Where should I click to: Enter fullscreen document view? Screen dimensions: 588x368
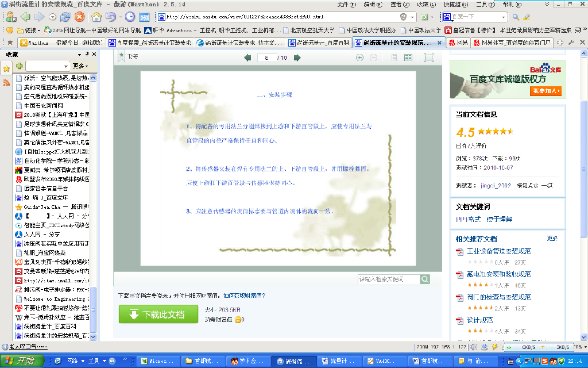click(x=428, y=57)
